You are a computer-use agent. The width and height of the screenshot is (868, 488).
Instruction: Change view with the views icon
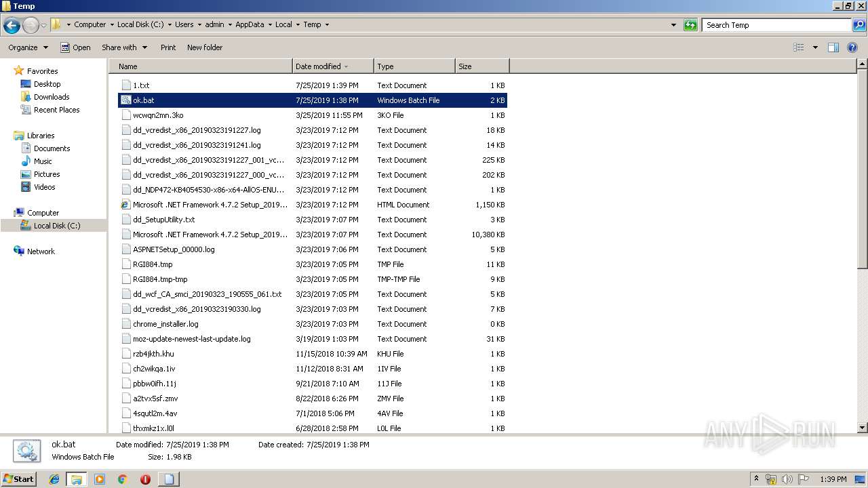(799, 47)
